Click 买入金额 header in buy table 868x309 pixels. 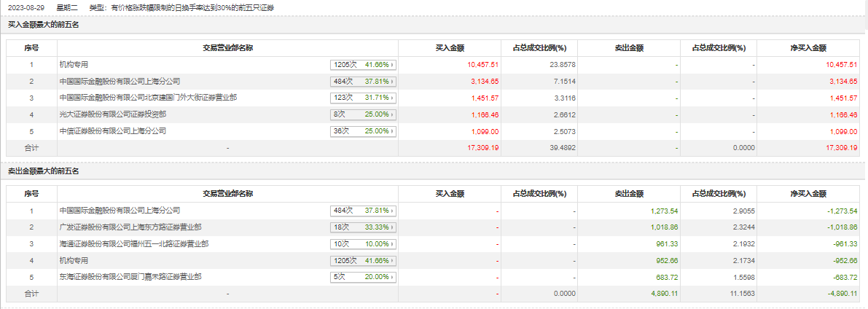[450, 48]
